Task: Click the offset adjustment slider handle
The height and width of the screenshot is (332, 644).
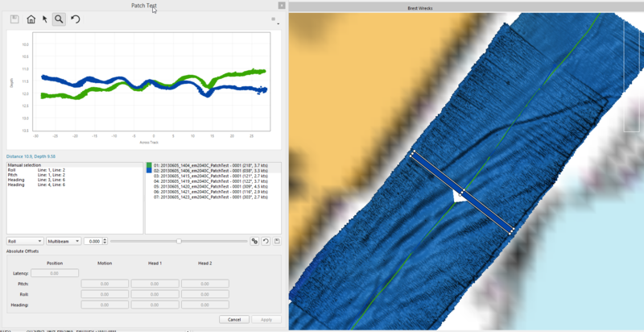Action: 179,241
